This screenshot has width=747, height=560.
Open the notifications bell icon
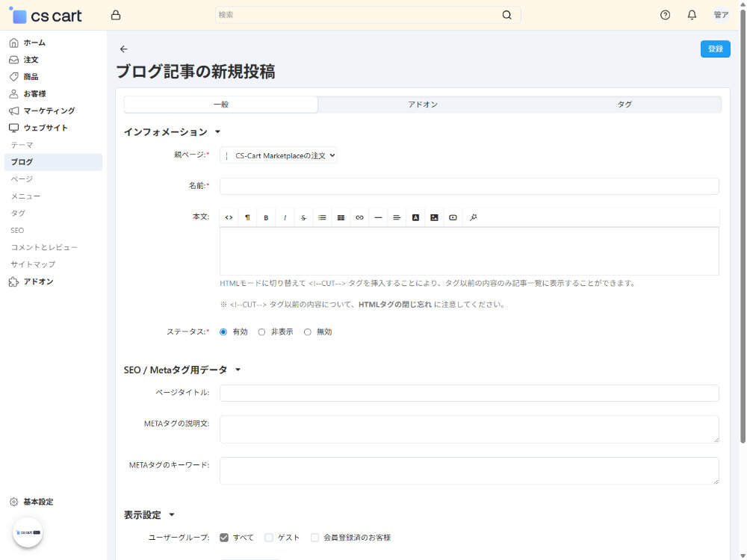pyautogui.click(x=692, y=15)
